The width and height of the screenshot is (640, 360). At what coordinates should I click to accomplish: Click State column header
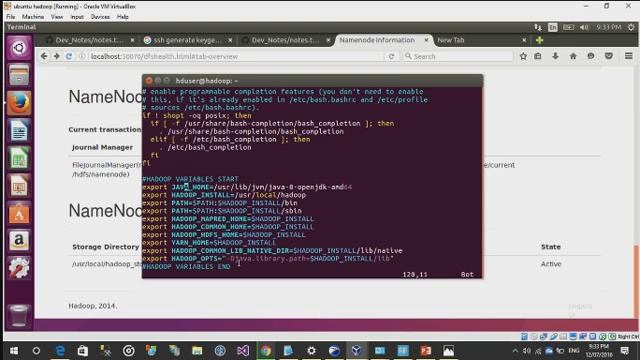(x=551, y=247)
